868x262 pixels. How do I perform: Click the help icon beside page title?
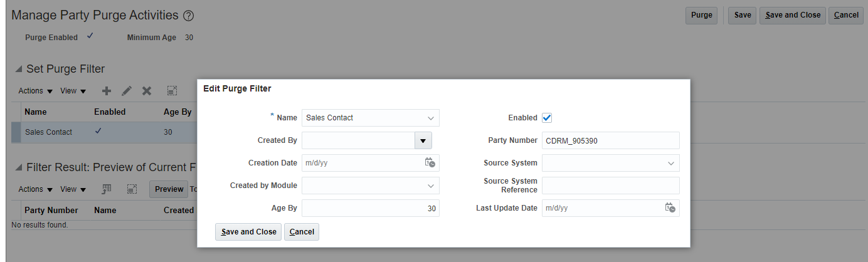click(x=188, y=16)
